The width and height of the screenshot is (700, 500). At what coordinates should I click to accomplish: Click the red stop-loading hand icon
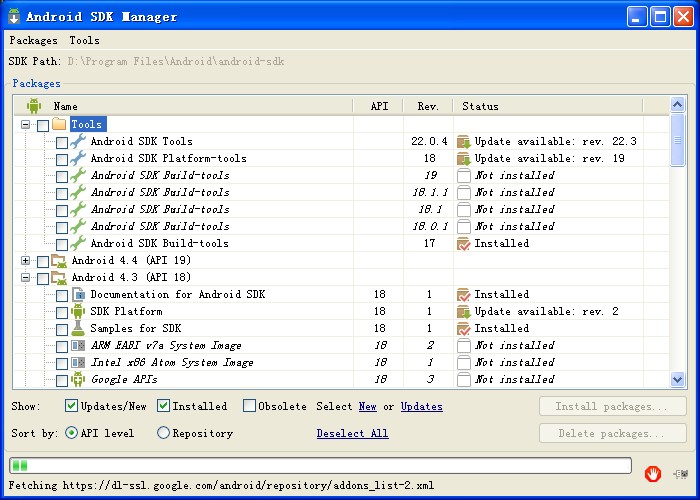(x=652, y=472)
